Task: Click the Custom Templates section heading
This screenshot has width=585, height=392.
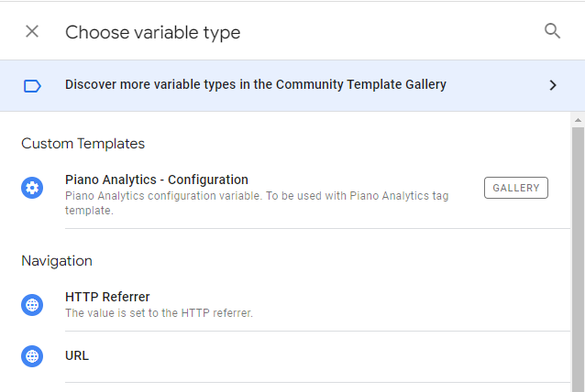Action: [83, 144]
